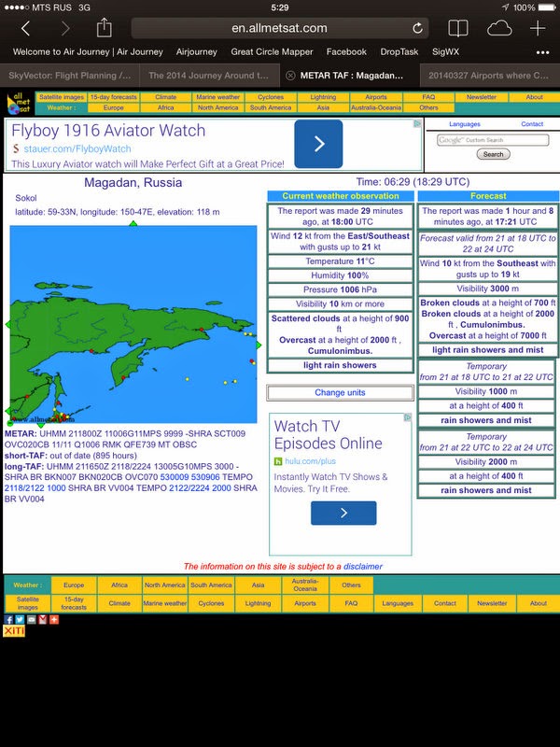
Task: Click AdChoices icon on Hulu ad
Action: [408, 417]
